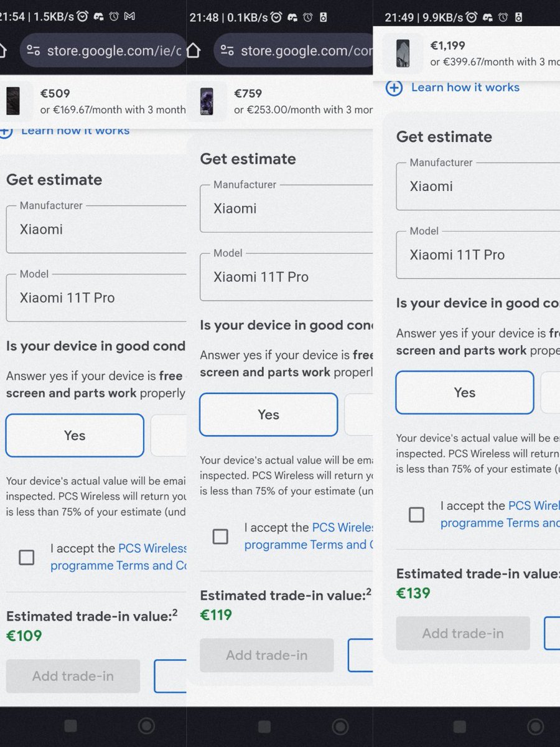
Task: Open site settings icon in middle address bar
Action: 227,50
